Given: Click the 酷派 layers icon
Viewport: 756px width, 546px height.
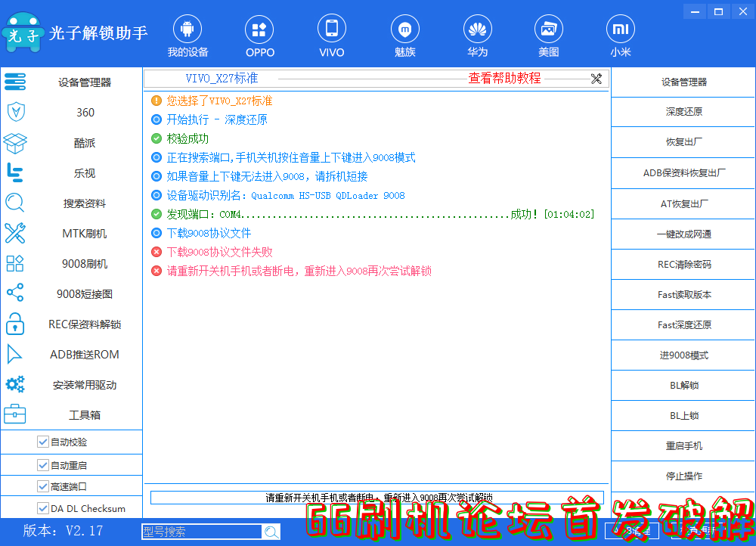Looking at the screenshot, I should pyautogui.click(x=15, y=143).
